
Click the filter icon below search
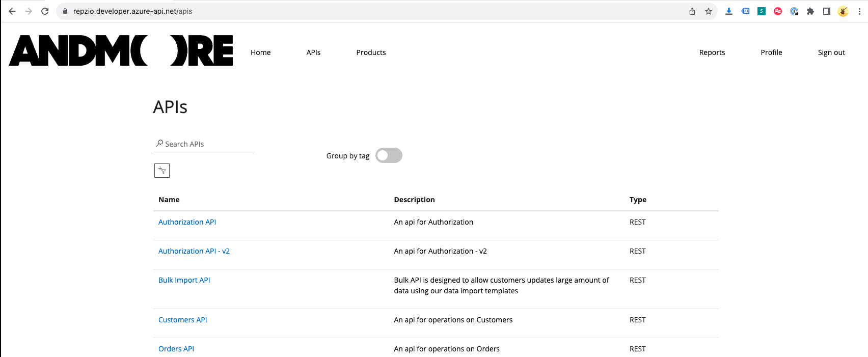point(162,171)
